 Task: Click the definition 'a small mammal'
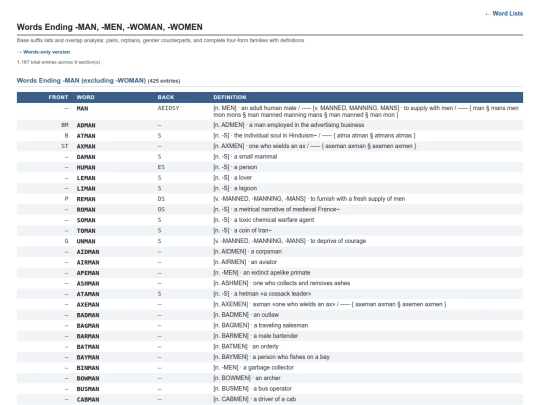pos(255,157)
